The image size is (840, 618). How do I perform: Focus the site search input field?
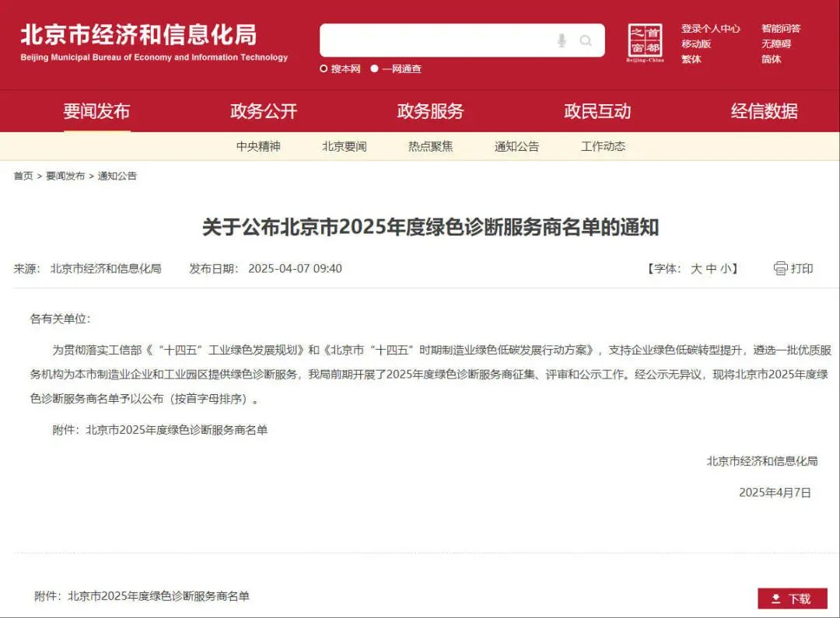(462, 40)
